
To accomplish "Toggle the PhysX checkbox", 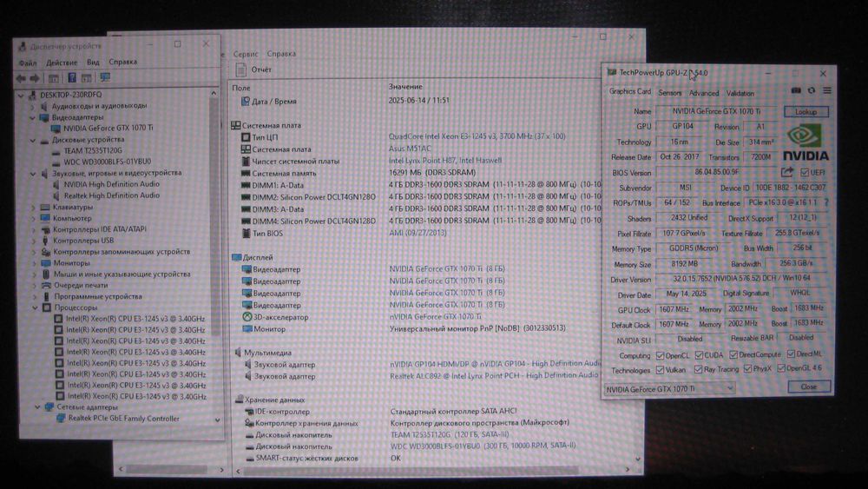I will [747, 369].
